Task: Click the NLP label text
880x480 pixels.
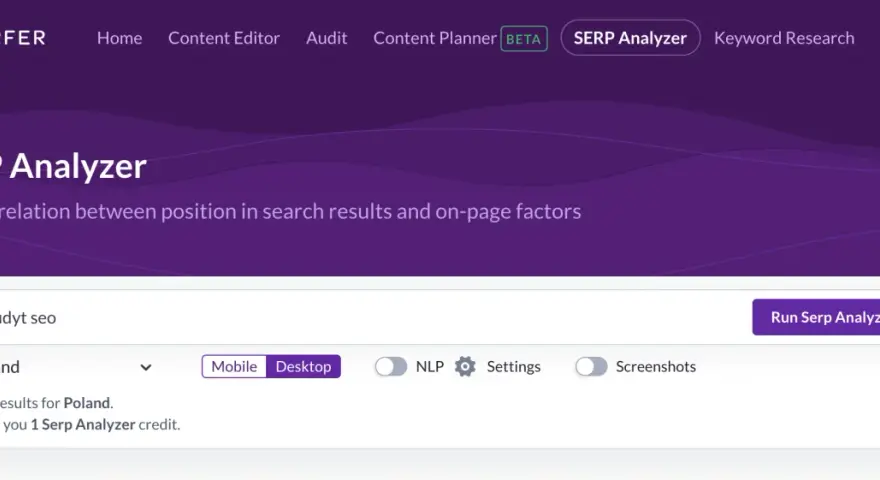Action: [430, 367]
